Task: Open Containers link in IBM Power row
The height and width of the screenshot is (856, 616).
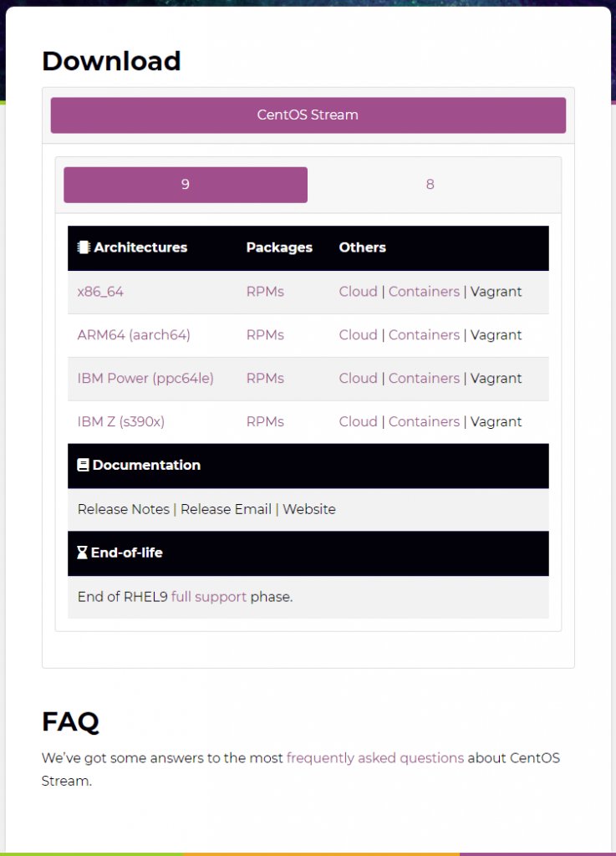Action: coord(424,379)
